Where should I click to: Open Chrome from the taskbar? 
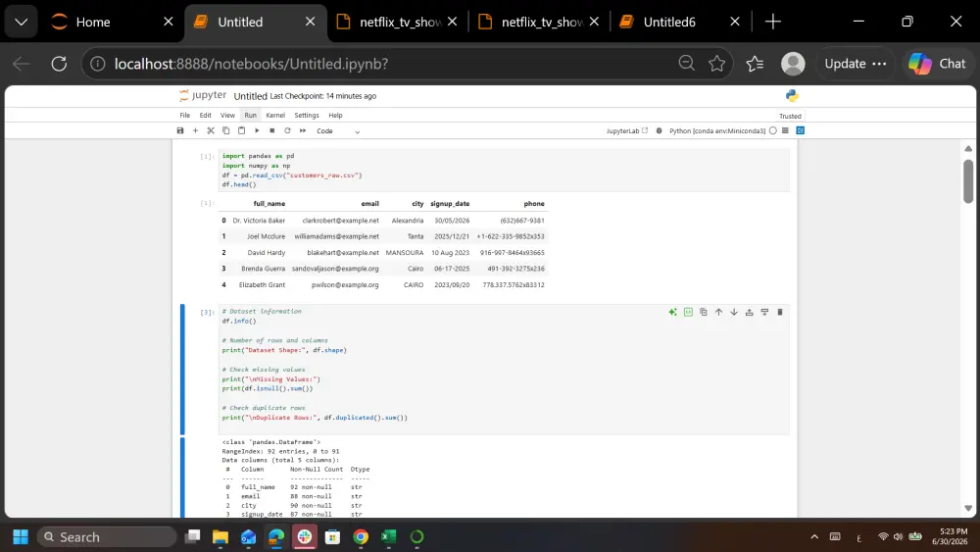point(361,537)
